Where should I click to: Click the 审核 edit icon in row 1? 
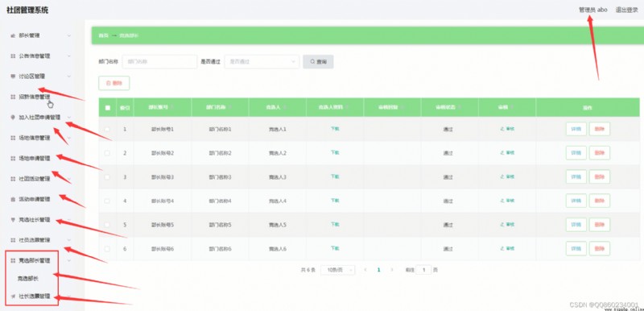coord(502,129)
